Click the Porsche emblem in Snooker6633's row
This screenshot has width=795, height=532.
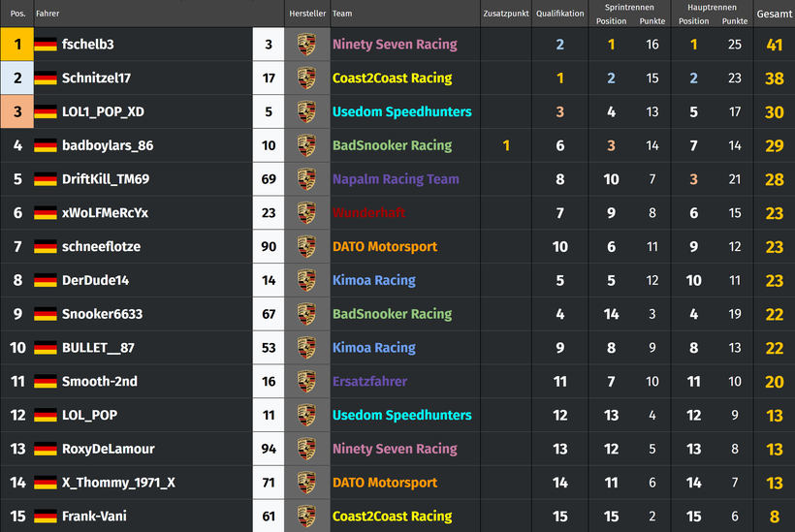point(306,314)
